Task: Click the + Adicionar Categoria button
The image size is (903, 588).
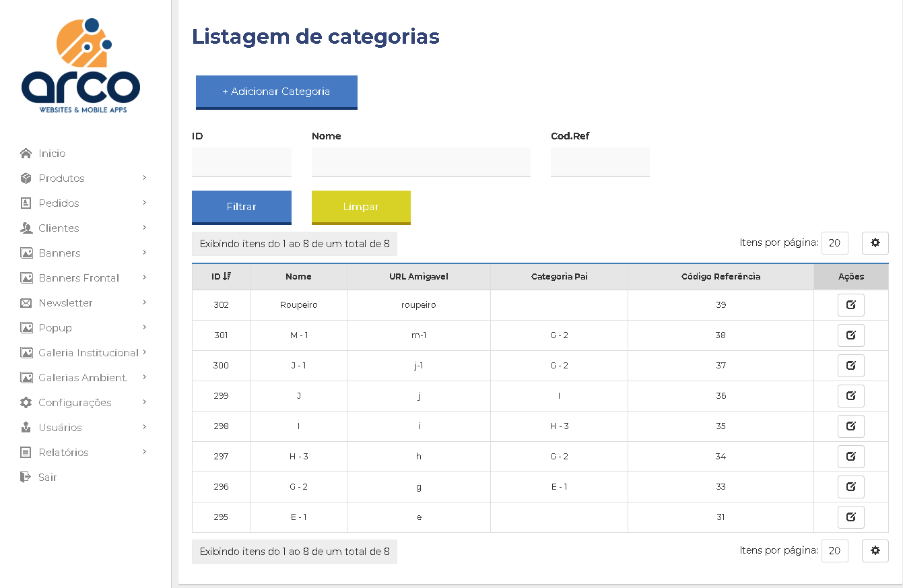Action: point(277,92)
